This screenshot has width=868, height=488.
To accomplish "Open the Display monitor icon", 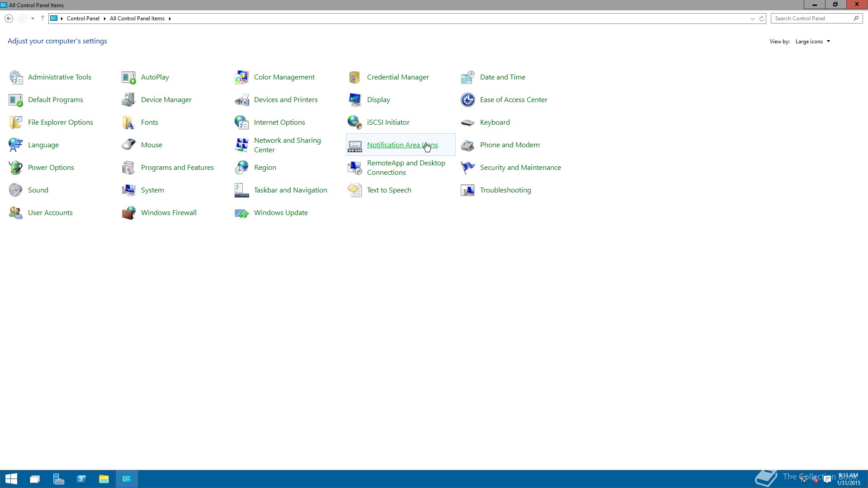I will (x=355, y=100).
